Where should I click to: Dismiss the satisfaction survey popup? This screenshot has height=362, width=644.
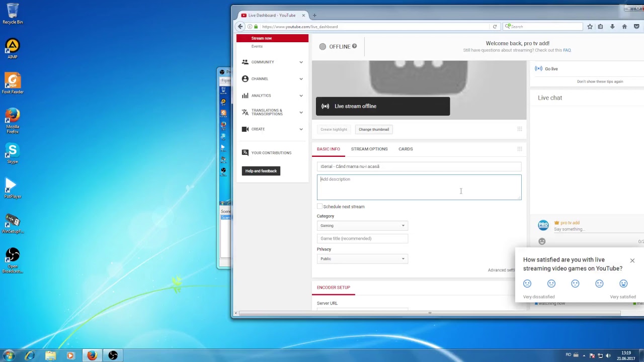click(x=632, y=260)
